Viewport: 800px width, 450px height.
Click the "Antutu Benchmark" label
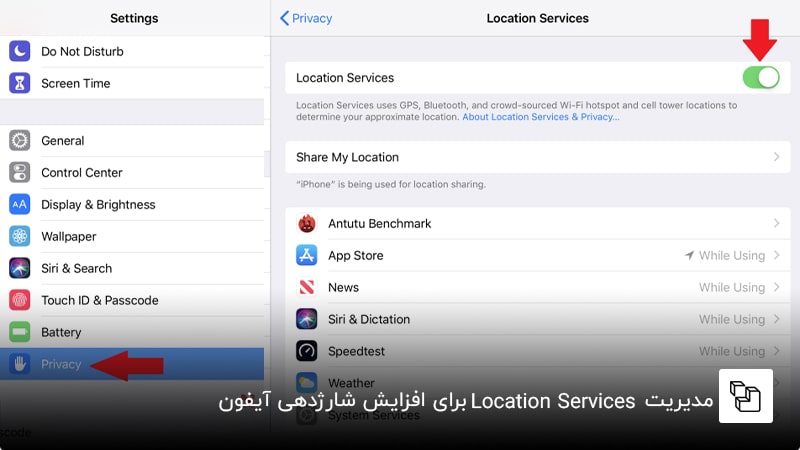pyautogui.click(x=380, y=223)
